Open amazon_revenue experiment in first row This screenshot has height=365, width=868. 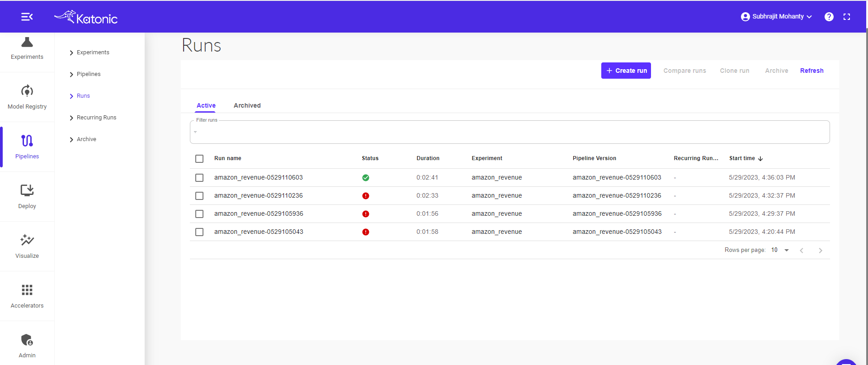click(497, 177)
